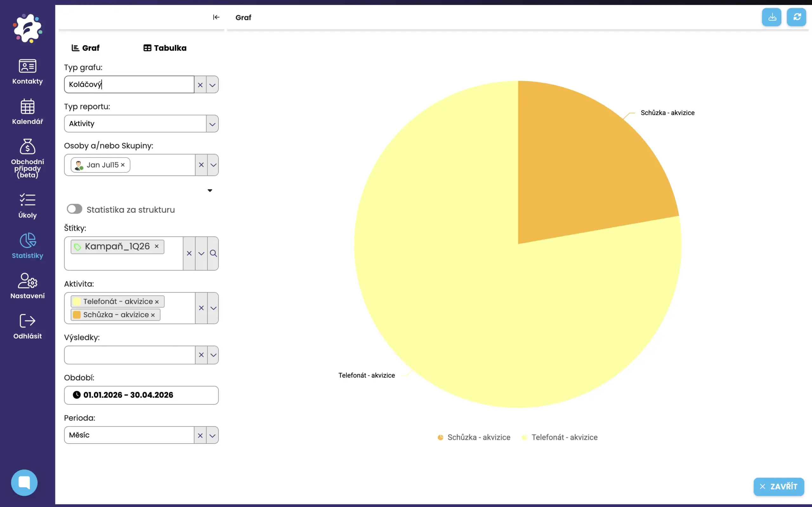
Task: Toggle the Telefonát - akvizice legend item
Action: tap(560, 437)
